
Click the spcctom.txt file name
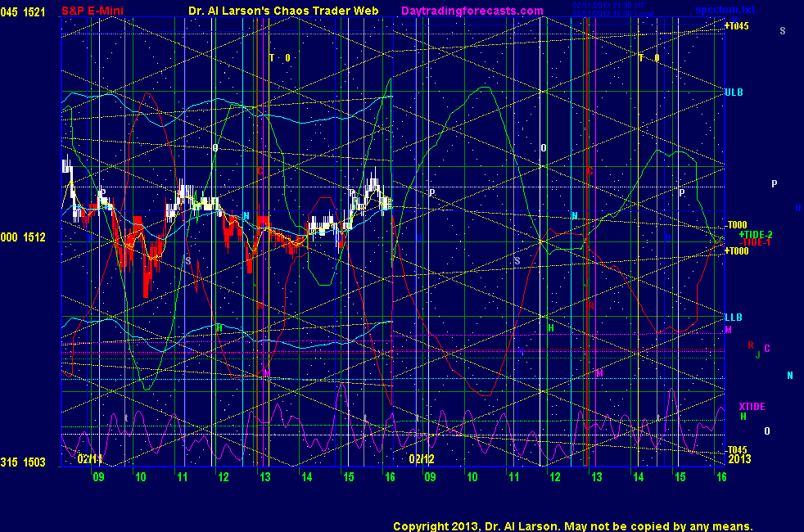click(x=725, y=10)
